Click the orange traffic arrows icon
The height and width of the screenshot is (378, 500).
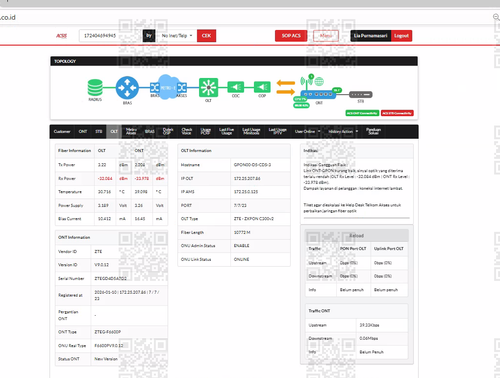coord(286,87)
